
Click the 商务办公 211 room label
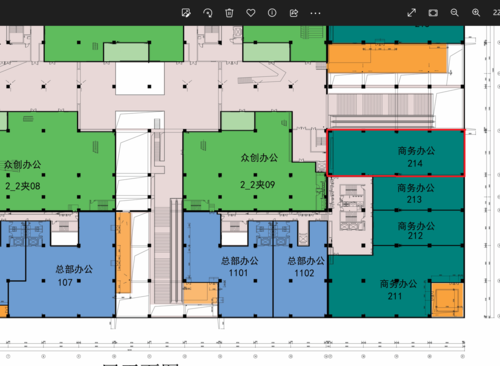point(398,290)
